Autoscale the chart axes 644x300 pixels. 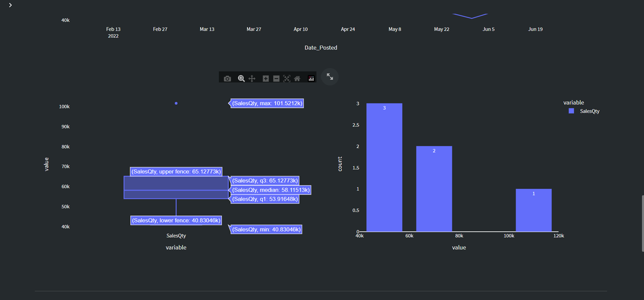pos(287,78)
